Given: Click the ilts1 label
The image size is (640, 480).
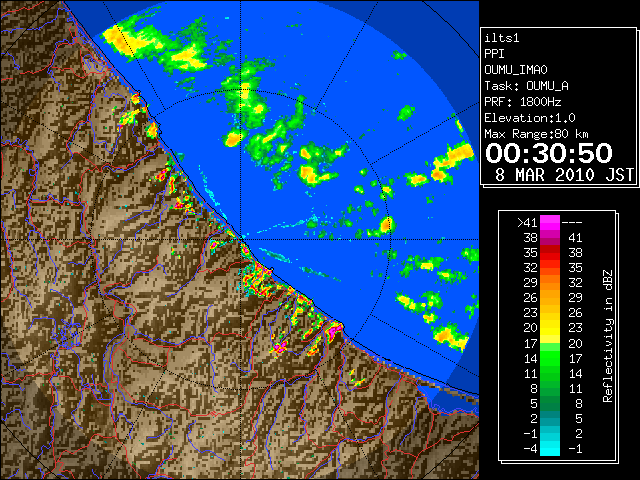Looking at the screenshot, I should pos(502,38).
